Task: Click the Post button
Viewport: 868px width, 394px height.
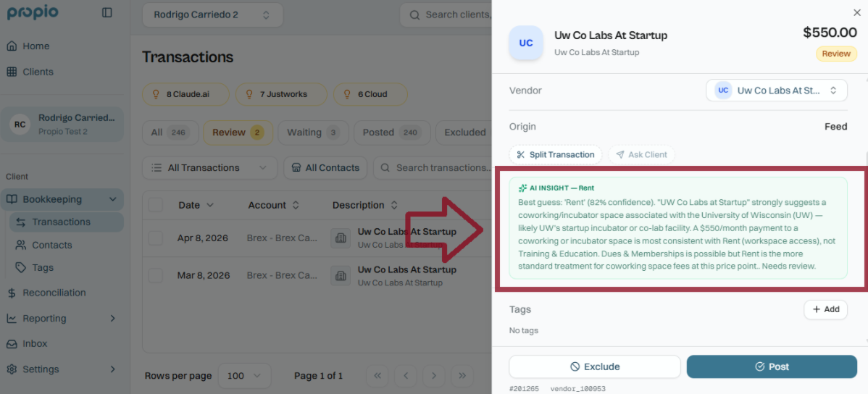Action: (771, 366)
